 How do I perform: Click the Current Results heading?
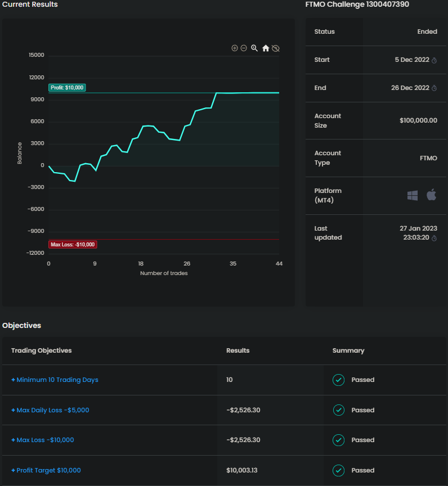click(30, 4)
